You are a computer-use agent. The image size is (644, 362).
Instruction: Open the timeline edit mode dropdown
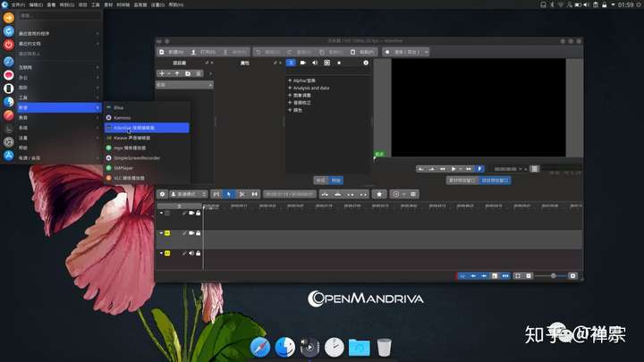click(x=188, y=194)
